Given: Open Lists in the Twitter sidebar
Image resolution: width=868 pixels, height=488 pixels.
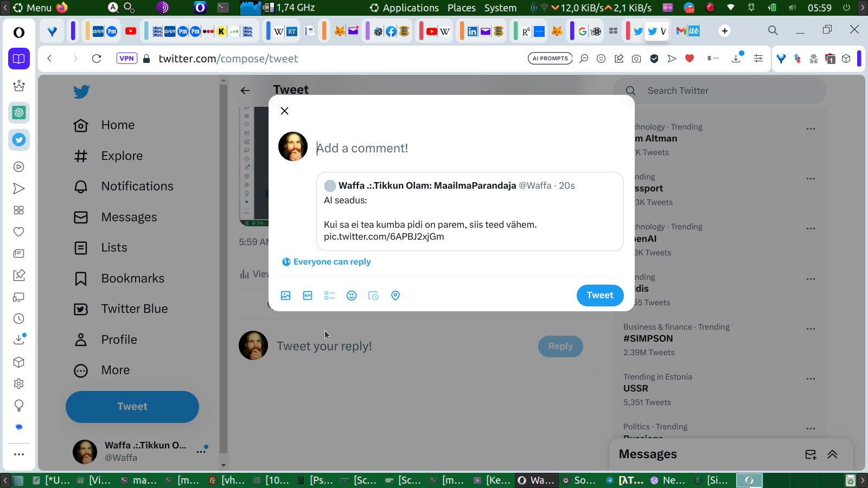Looking at the screenshot, I should coord(100,248).
